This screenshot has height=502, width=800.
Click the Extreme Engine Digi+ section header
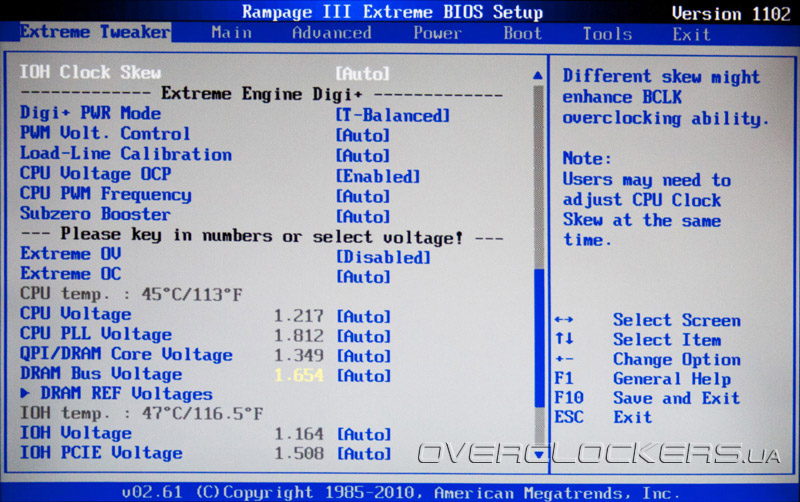(262, 94)
